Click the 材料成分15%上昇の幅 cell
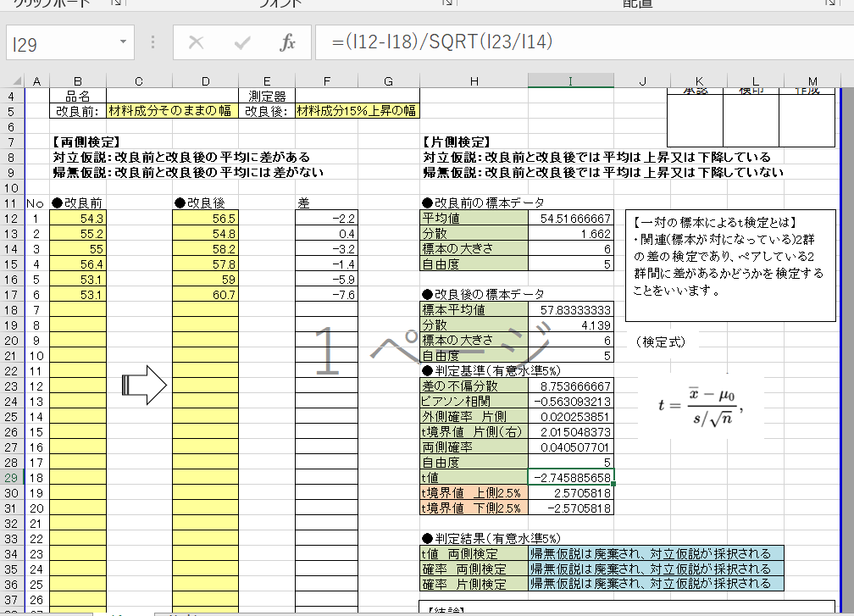This screenshot has width=854, height=616. pos(358,111)
